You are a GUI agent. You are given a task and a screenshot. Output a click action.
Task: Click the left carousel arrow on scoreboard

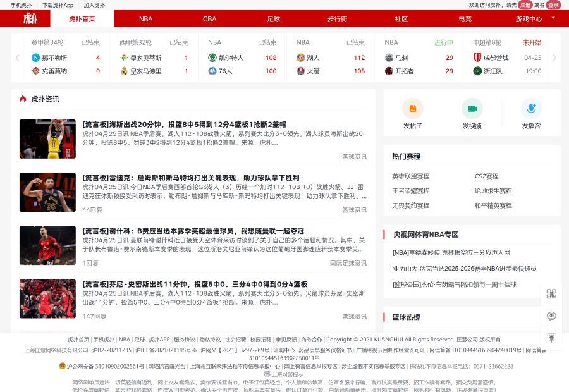point(17,58)
